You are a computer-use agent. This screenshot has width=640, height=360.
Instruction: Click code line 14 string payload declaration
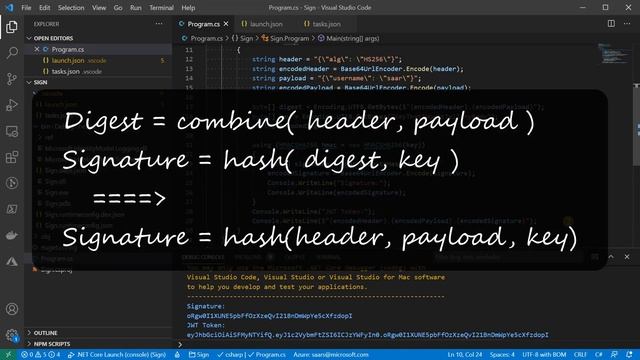click(x=336, y=78)
